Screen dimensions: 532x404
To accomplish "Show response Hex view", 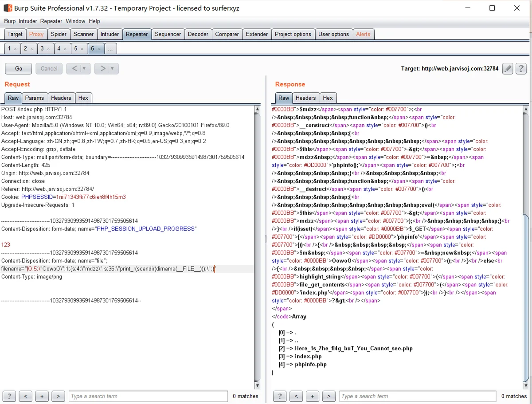I will click(x=328, y=98).
